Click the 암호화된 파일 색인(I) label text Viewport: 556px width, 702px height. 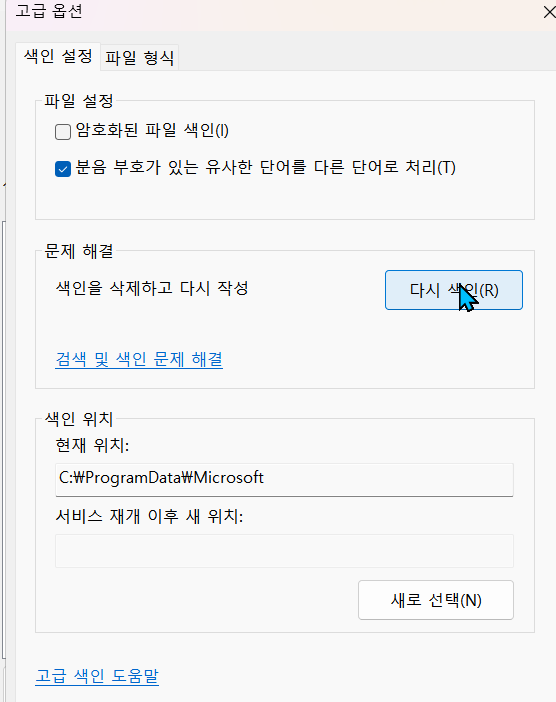(152, 131)
